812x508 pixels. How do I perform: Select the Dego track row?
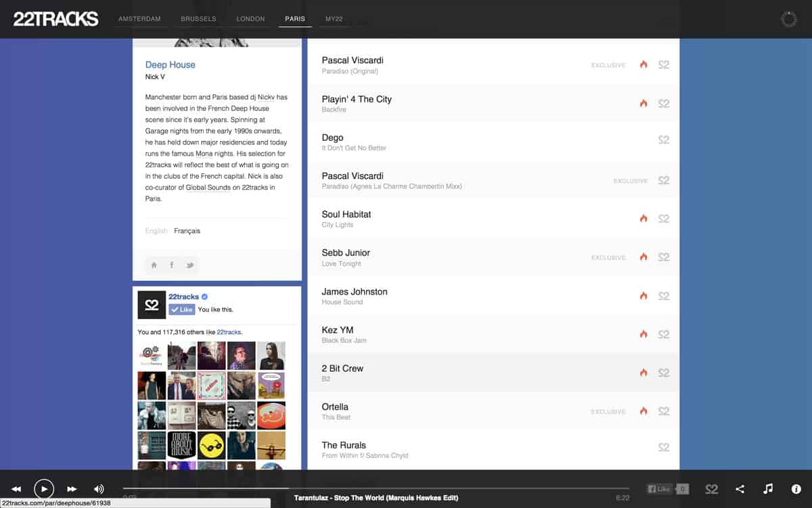click(x=493, y=142)
